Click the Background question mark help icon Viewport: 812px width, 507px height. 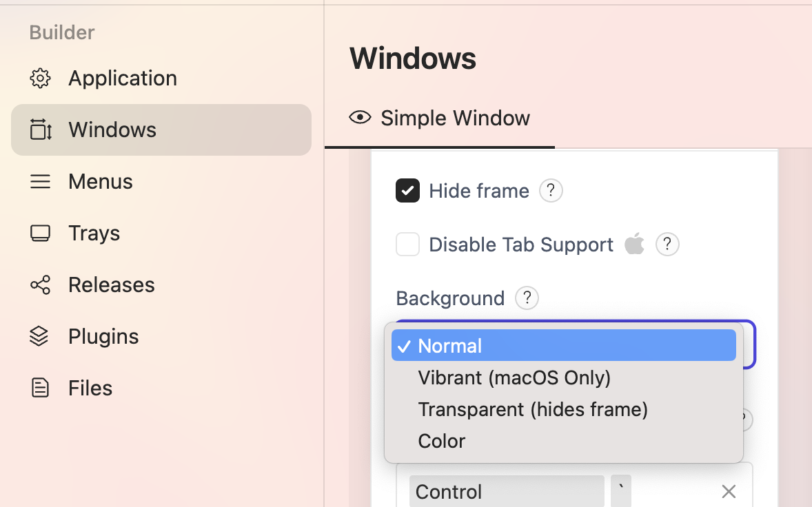tap(527, 298)
